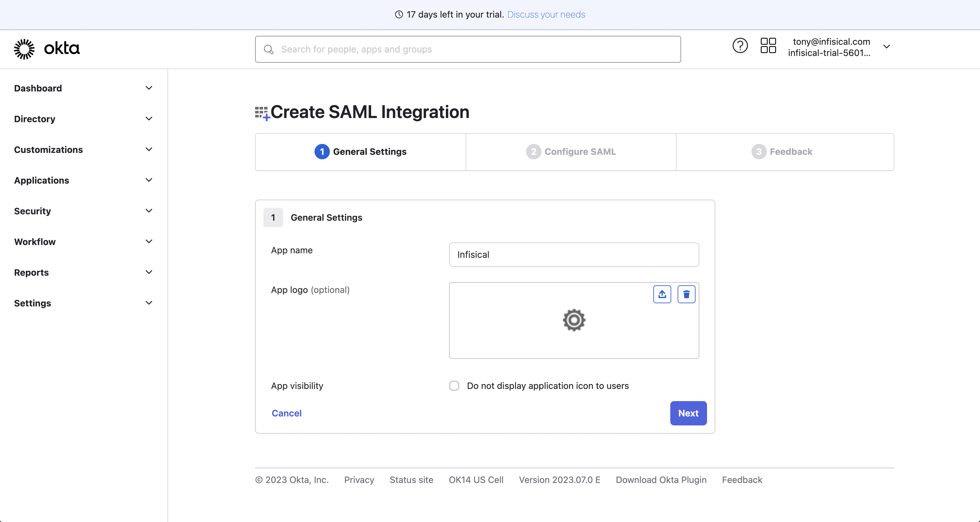Select Settings in the sidebar
The width and height of the screenshot is (980, 522).
coord(32,304)
